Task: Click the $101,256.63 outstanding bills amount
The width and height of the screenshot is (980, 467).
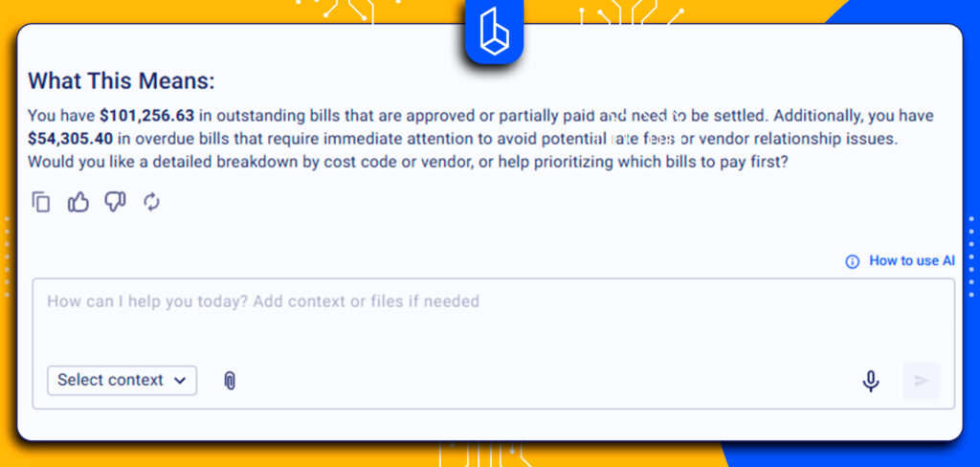Action: point(146,116)
